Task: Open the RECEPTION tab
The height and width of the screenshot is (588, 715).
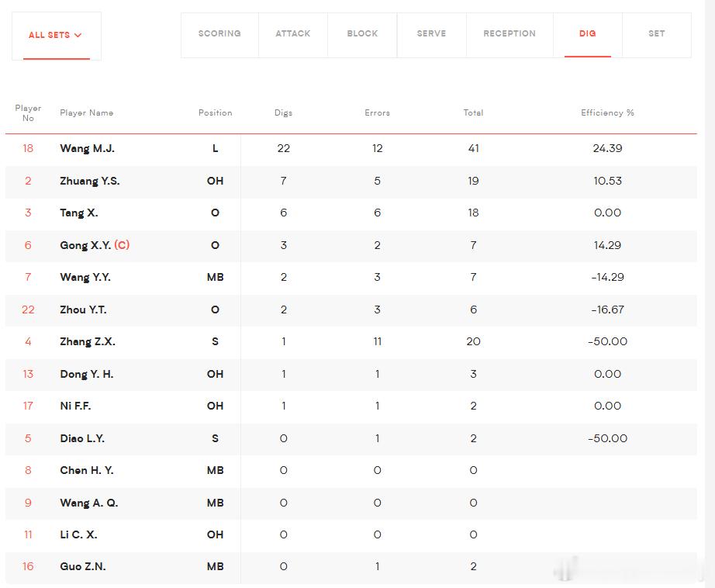Action: 509,34
